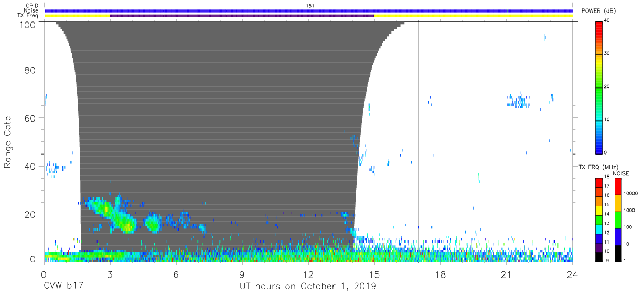Click the "CPID" label at top left
The width and height of the screenshot is (644, 297).
[33, 6]
